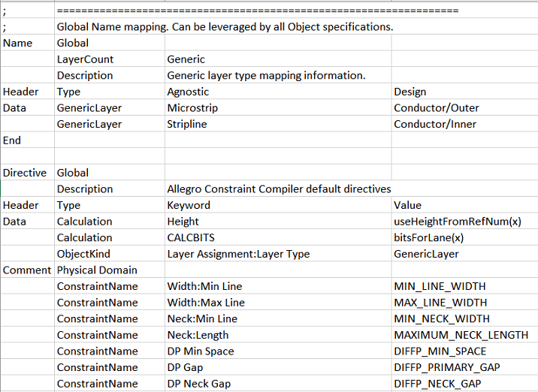The height and width of the screenshot is (392, 538).
Task: Select the row of equals signs separator cell
Action: click(x=258, y=11)
